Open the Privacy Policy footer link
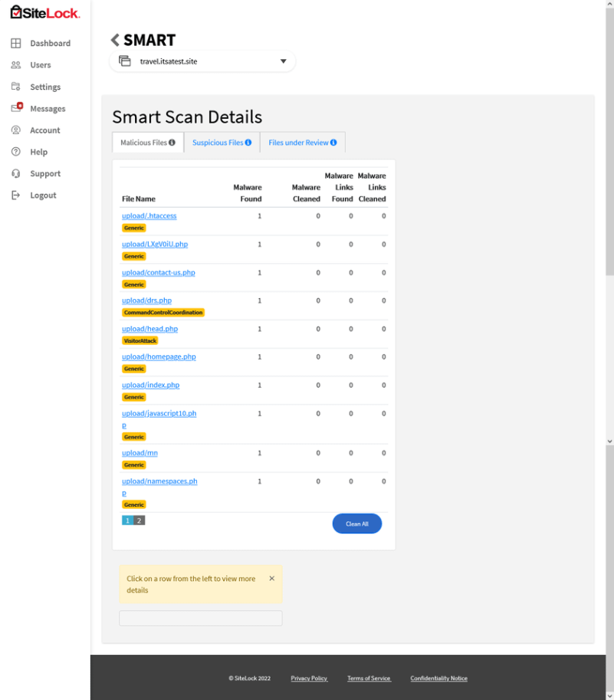 [309, 679]
